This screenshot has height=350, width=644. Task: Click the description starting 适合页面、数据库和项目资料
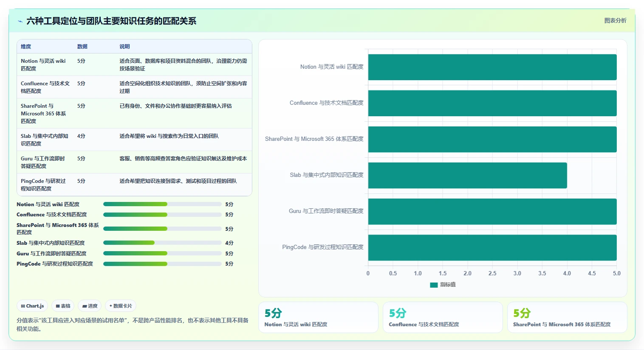pos(183,64)
